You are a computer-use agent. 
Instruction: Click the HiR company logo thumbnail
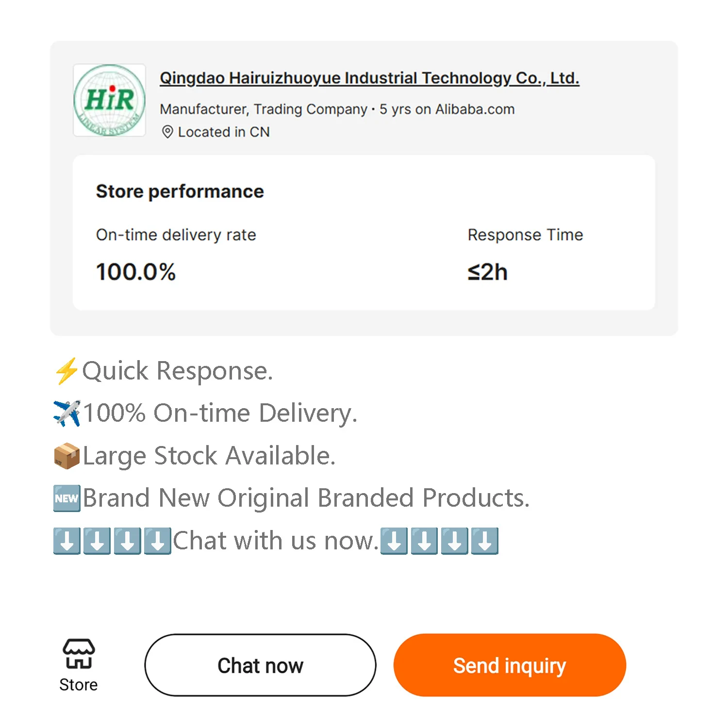click(109, 100)
